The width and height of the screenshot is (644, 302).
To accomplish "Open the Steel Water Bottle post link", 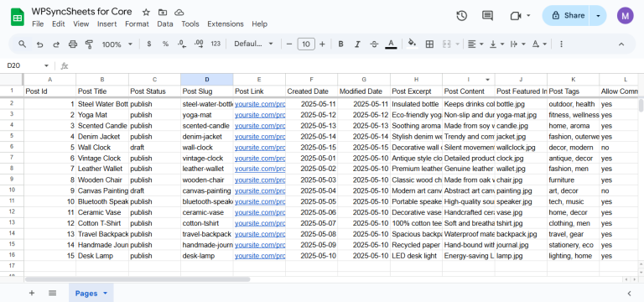I will pyautogui.click(x=260, y=104).
